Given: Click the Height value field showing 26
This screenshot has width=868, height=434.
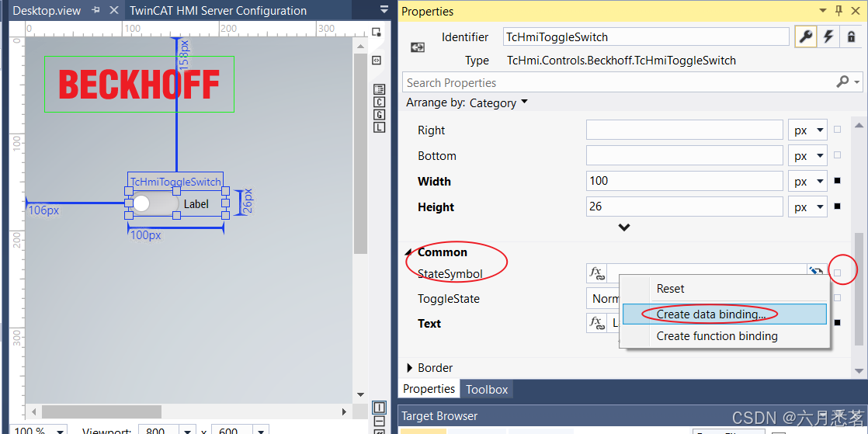Looking at the screenshot, I should (x=685, y=207).
